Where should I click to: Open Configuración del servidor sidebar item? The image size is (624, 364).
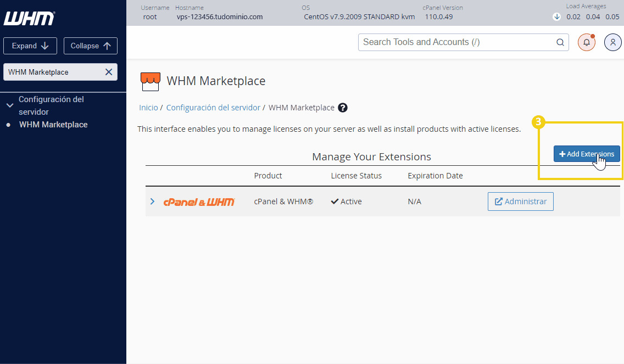[x=51, y=105]
